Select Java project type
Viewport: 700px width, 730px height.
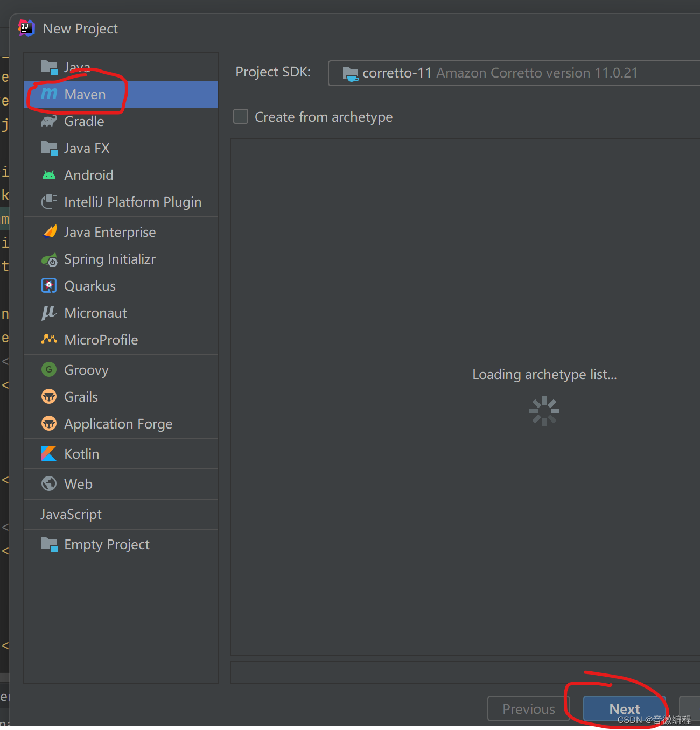click(x=121, y=67)
